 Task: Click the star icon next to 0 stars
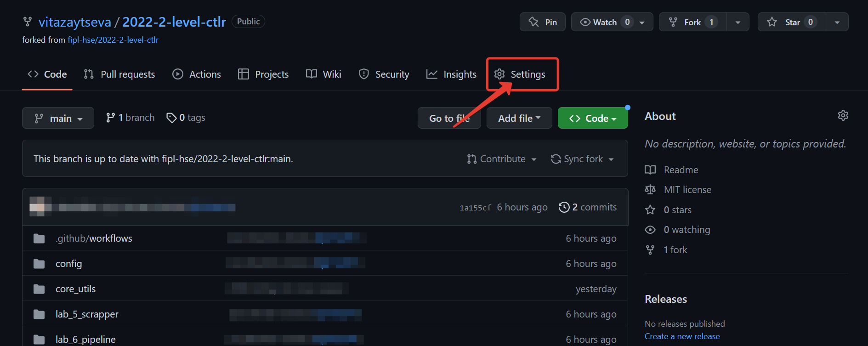coord(650,210)
